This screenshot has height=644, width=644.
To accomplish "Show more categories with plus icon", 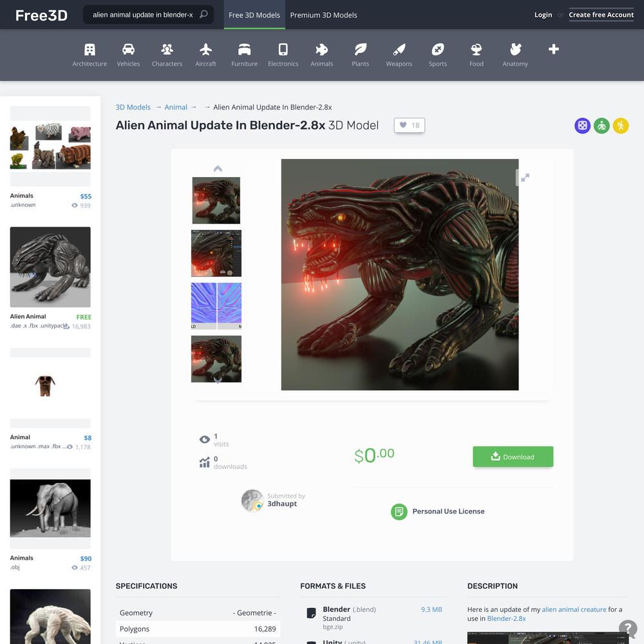I will pos(554,50).
